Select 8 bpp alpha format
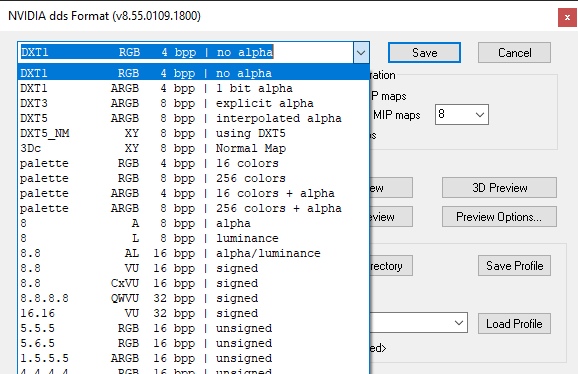This screenshot has height=374, width=578. click(x=194, y=223)
